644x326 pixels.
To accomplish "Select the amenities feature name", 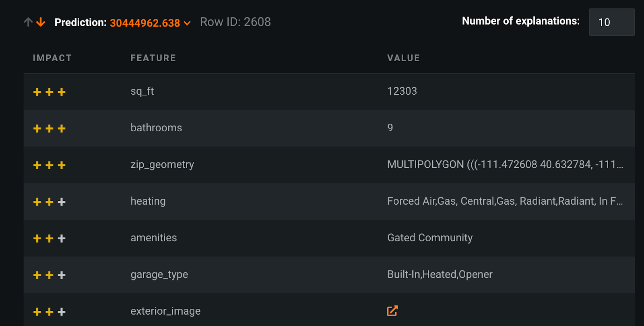I will coord(154,238).
